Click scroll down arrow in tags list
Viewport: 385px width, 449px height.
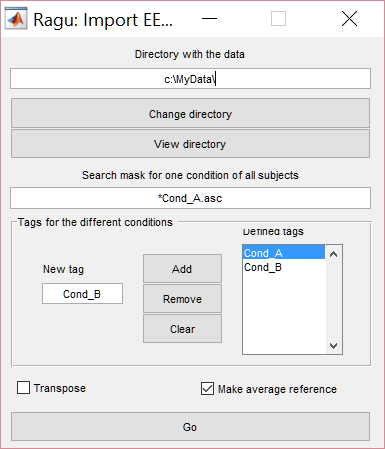(333, 346)
